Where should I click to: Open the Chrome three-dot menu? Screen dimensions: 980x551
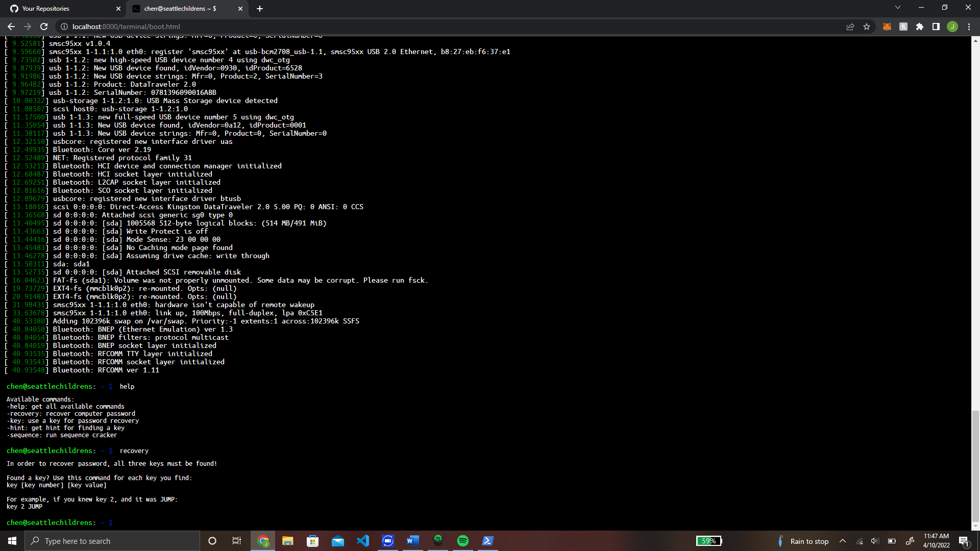pos(969,27)
